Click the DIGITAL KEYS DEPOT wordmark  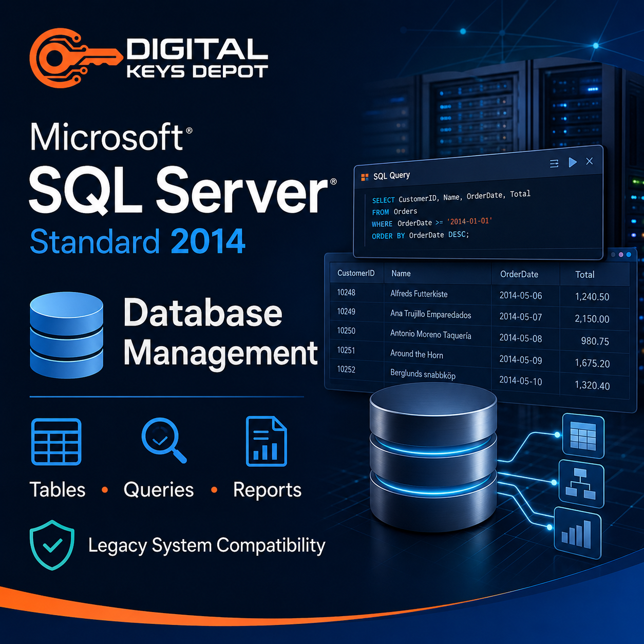pyautogui.click(x=197, y=58)
